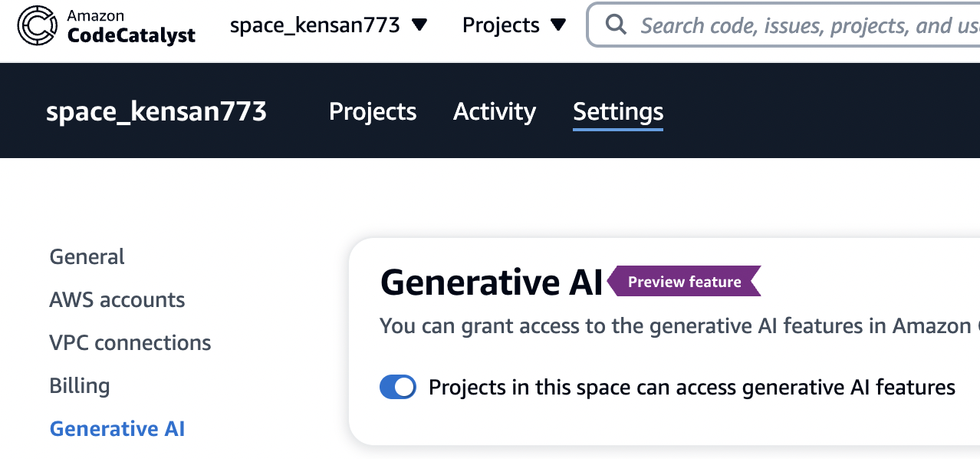Select the Settings tab

[618, 112]
